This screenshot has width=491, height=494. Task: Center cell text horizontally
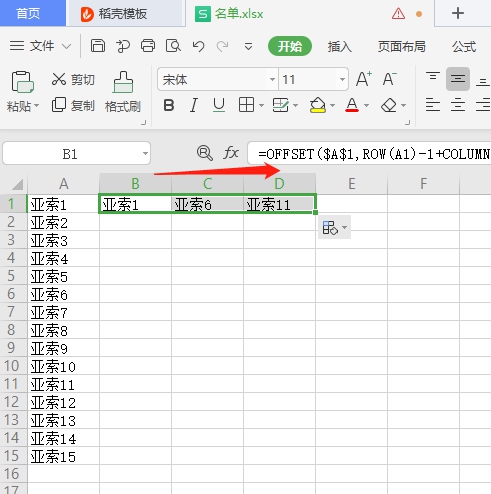[458, 105]
